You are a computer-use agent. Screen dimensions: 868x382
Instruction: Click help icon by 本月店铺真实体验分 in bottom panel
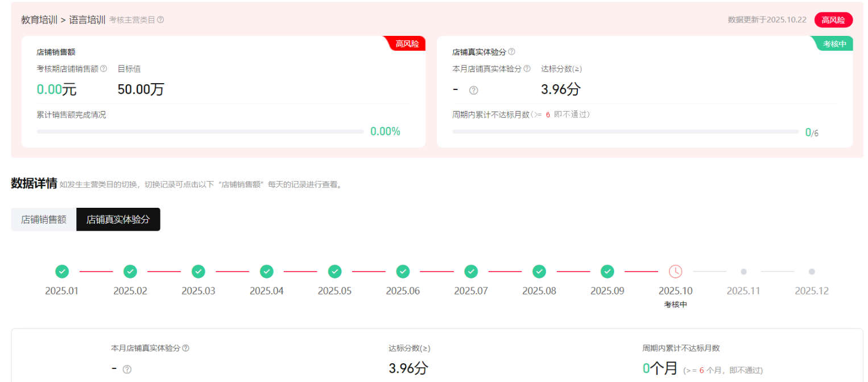(185, 348)
